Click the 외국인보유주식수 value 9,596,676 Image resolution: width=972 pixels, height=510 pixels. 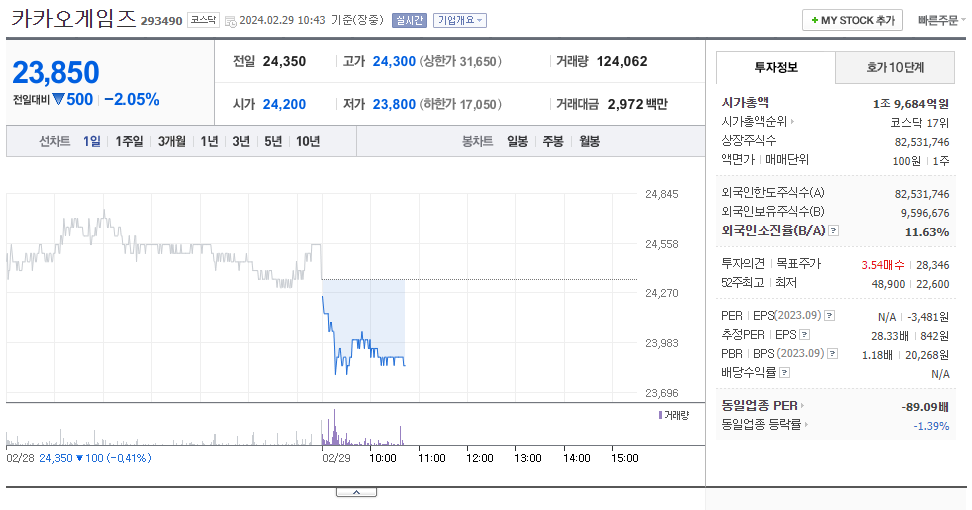925,213
